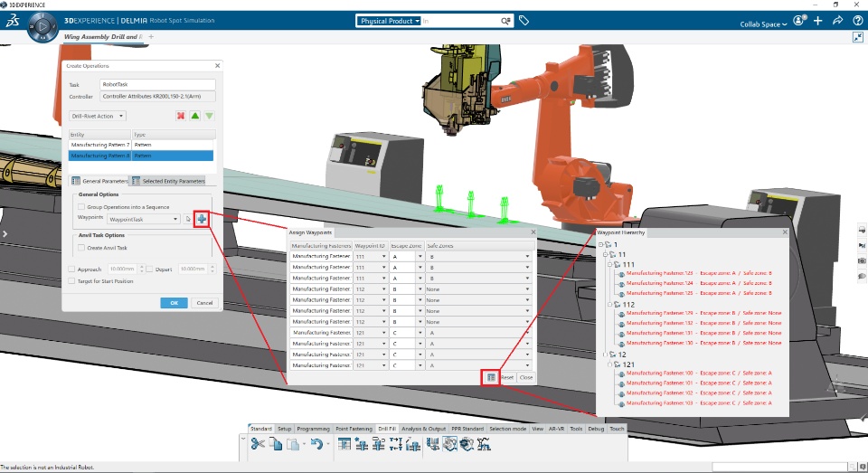Open Drill-Rivet Action dropdown
868x473 pixels.
(98, 116)
